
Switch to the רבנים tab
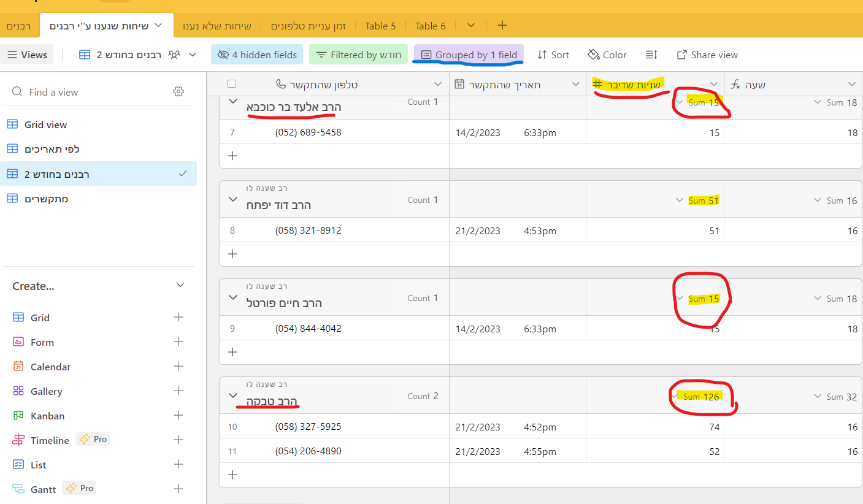(19, 26)
